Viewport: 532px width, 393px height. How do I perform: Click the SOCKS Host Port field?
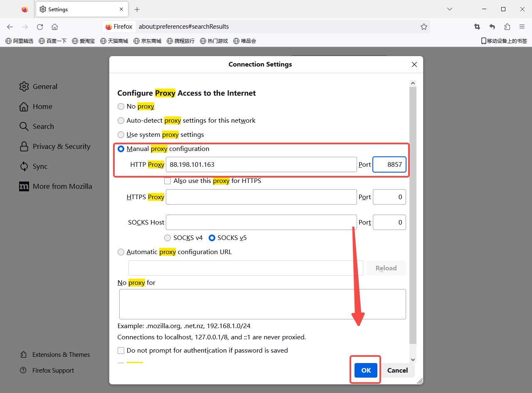coord(389,222)
